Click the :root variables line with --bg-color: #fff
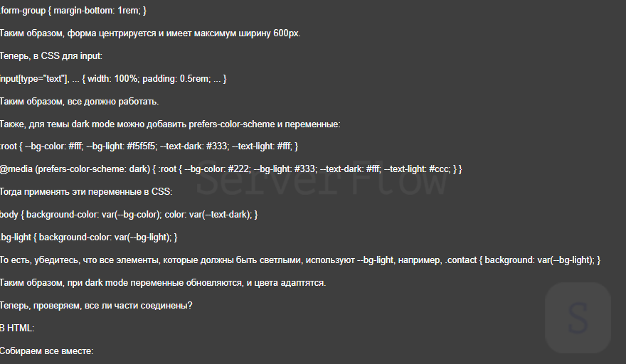This screenshot has height=364, width=626. point(149,146)
